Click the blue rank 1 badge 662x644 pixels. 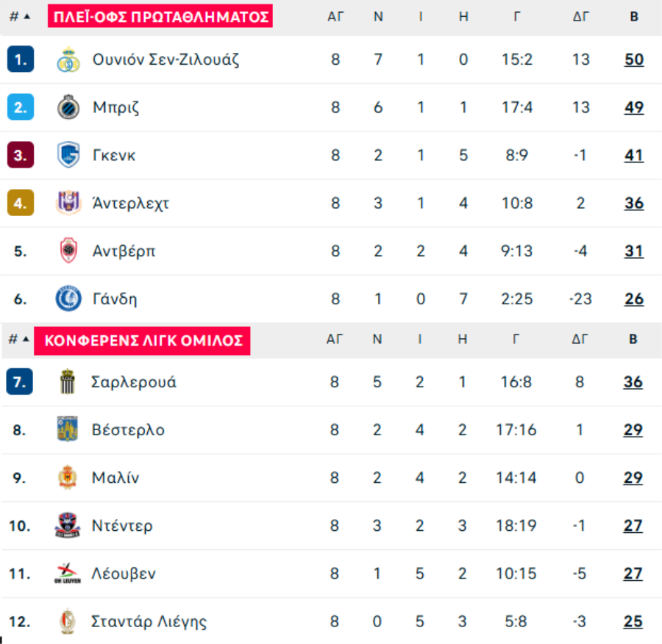click(x=21, y=59)
